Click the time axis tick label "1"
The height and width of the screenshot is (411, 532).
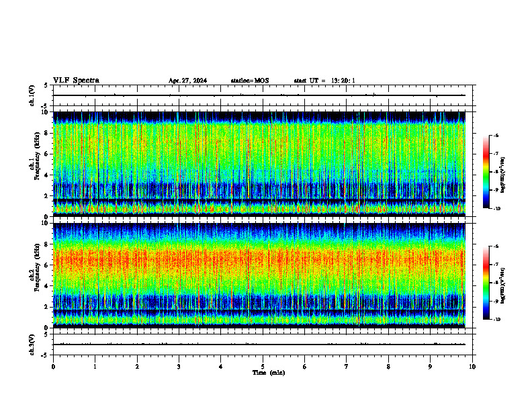[x=95, y=367]
